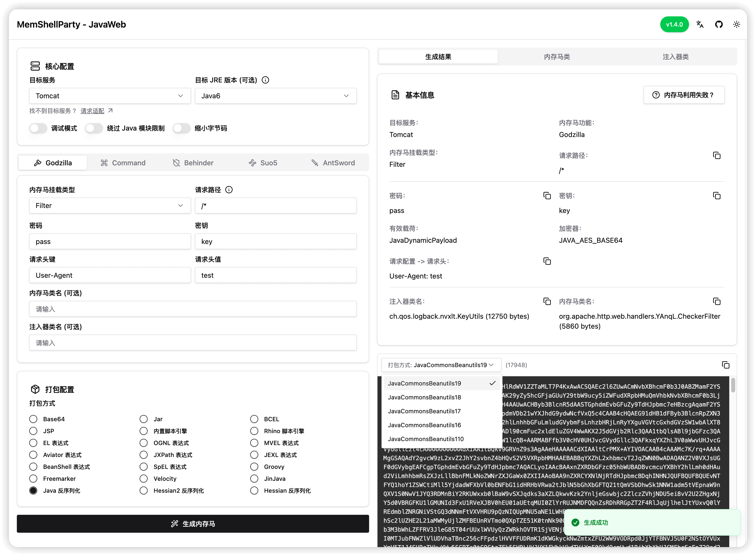Copy the 密钥 value key
The image size is (756, 556).
point(717,196)
